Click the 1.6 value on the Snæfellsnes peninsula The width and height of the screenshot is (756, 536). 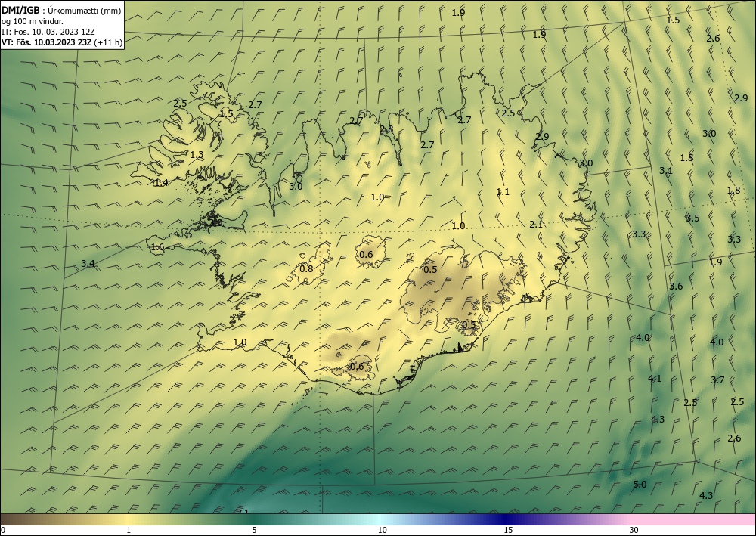158,247
